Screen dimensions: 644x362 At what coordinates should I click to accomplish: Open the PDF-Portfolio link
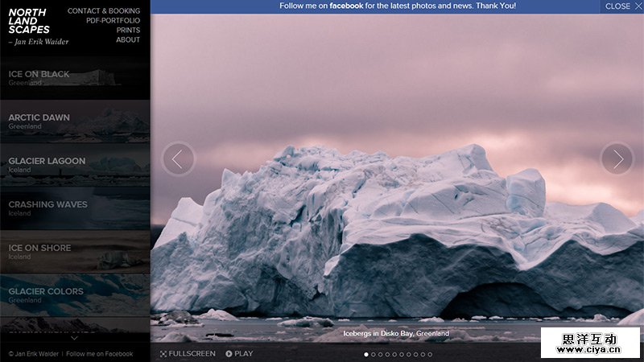[x=113, y=21]
